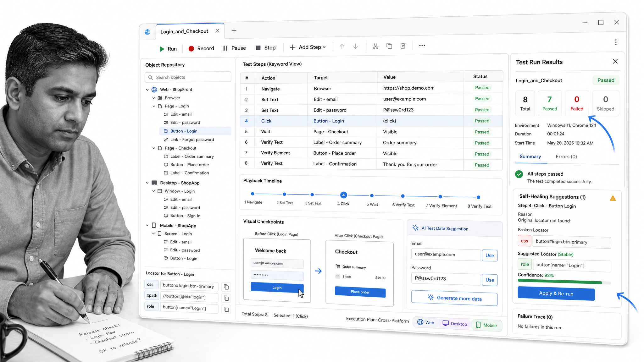Toggle the Mobile execution platform

click(x=486, y=325)
